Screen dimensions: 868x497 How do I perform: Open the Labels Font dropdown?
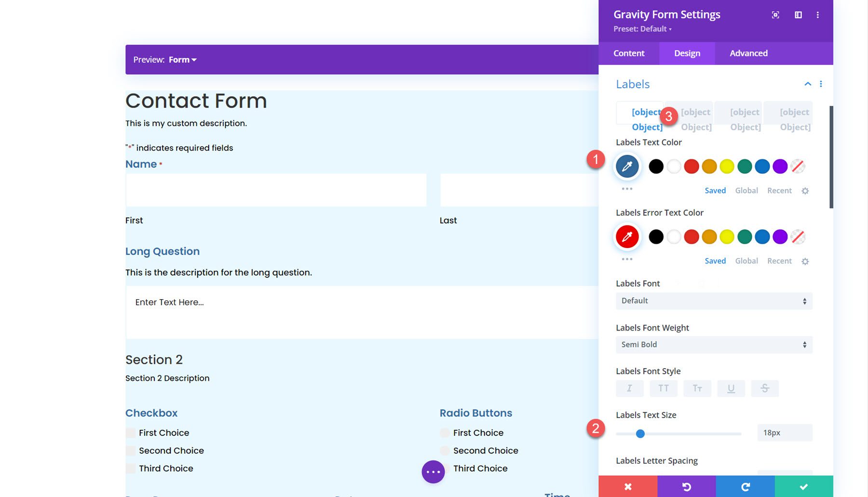(714, 301)
